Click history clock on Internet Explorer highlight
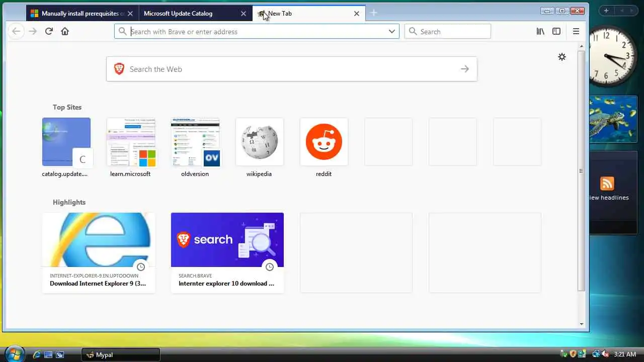 [x=141, y=267]
